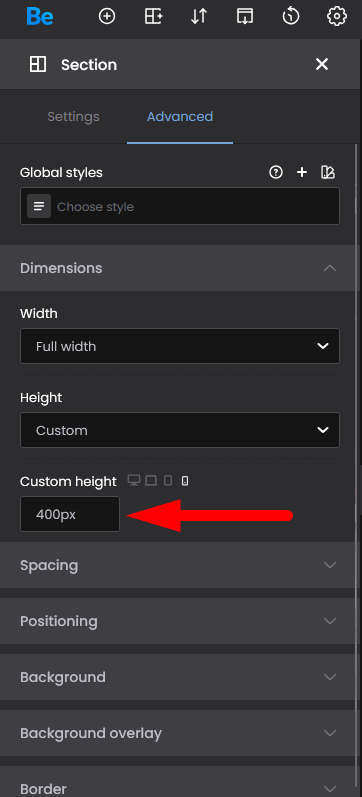This screenshot has width=362, height=797.
Task: Open the Width dropdown showing Full width
Action: pos(180,346)
